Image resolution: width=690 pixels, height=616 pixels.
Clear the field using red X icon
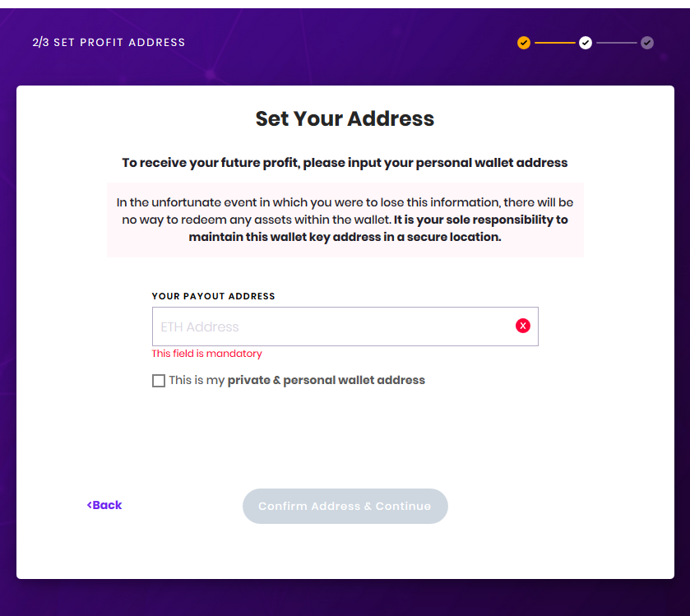coord(523,326)
